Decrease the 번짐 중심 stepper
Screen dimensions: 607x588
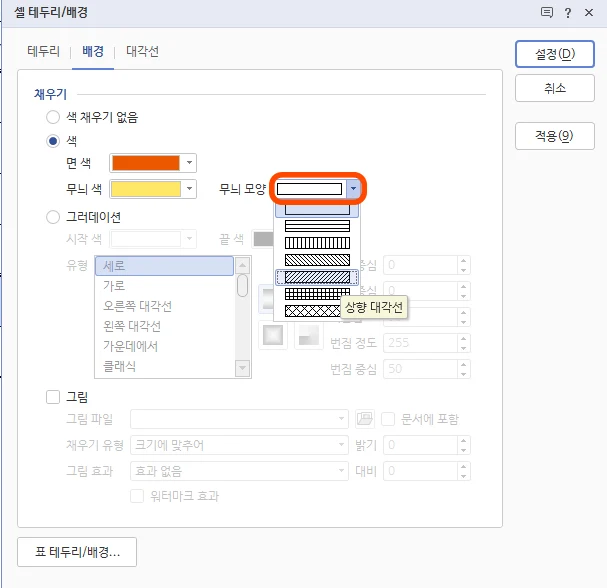pyautogui.click(x=463, y=374)
